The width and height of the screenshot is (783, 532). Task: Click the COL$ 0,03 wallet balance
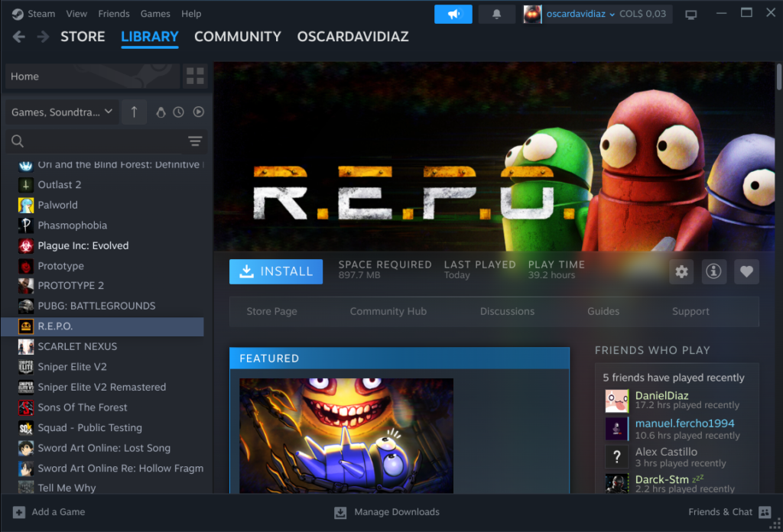tap(642, 14)
